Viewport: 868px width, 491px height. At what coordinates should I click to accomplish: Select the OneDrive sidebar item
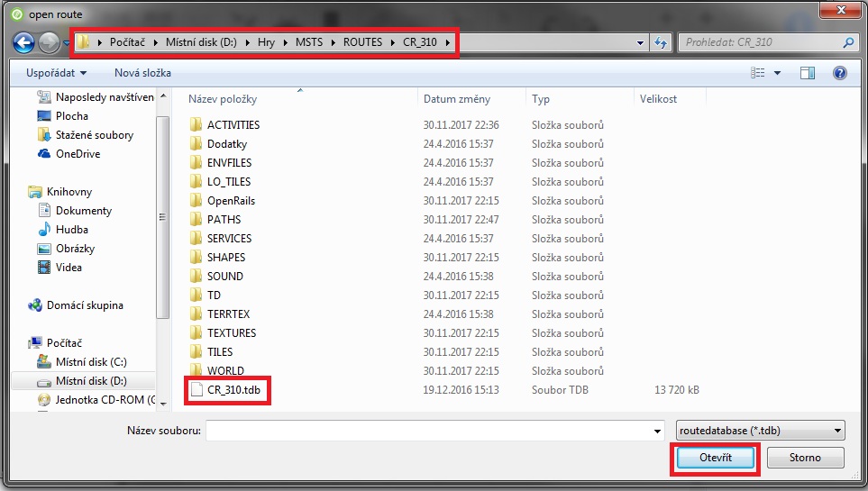(78, 154)
